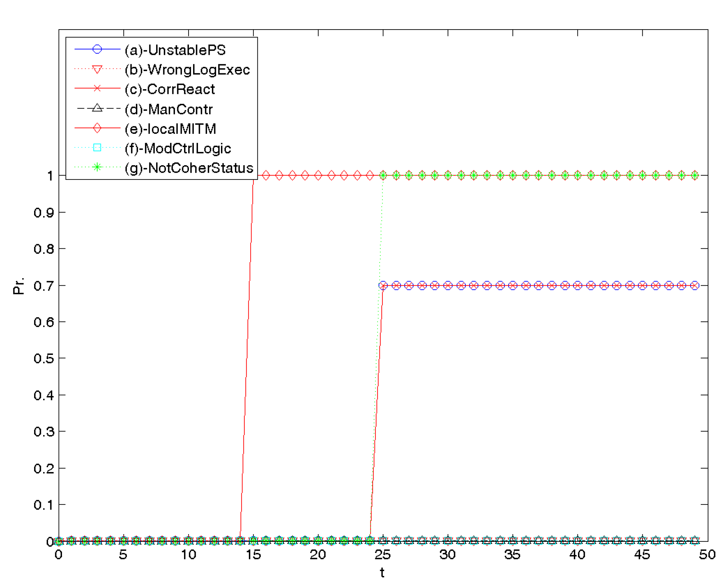Click the x-axis tick value 30
The height and width of the screenshot is (587, 728).
tap(448, 555)
